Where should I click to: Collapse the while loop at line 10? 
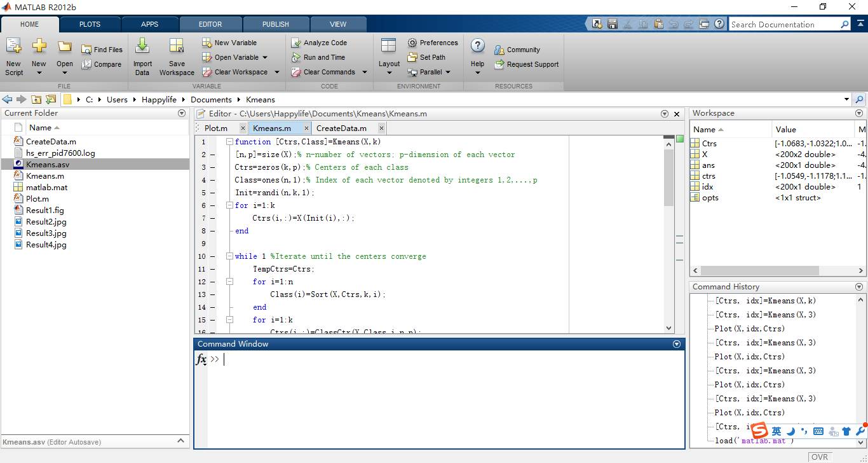[x=229, y=256]
